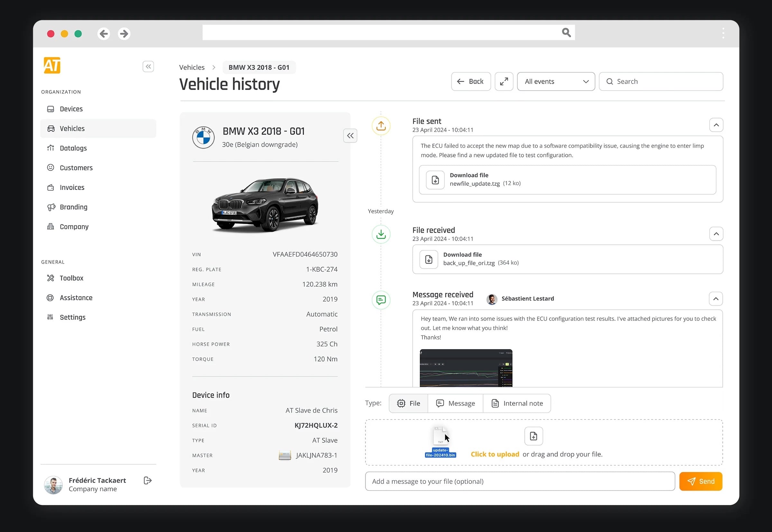
Task: Click the Back button
Action: [x=471, y=82]
